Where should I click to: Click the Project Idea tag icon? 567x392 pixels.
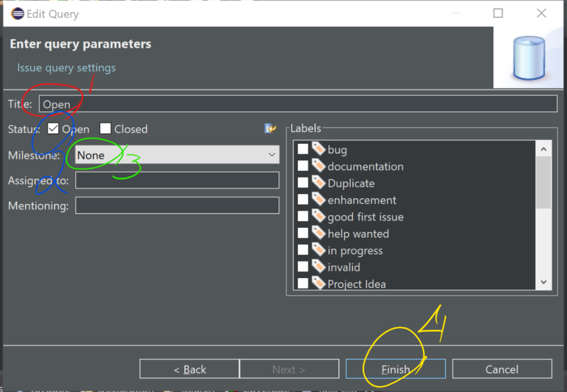pyautogui.click(x=319, y=283)
